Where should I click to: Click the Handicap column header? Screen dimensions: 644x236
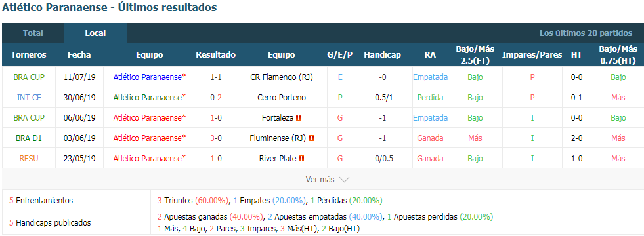pos(382,55)
